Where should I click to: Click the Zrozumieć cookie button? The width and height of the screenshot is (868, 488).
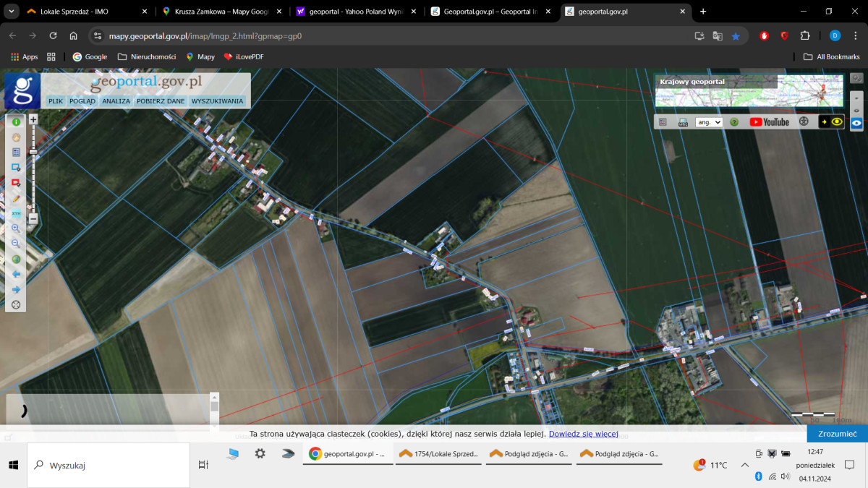837,434
